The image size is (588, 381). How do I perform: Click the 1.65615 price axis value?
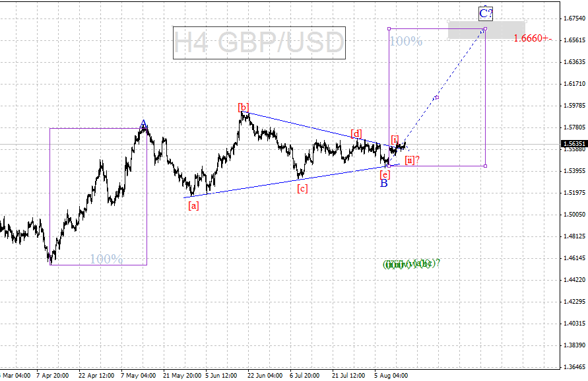click(x=575, y=40)
